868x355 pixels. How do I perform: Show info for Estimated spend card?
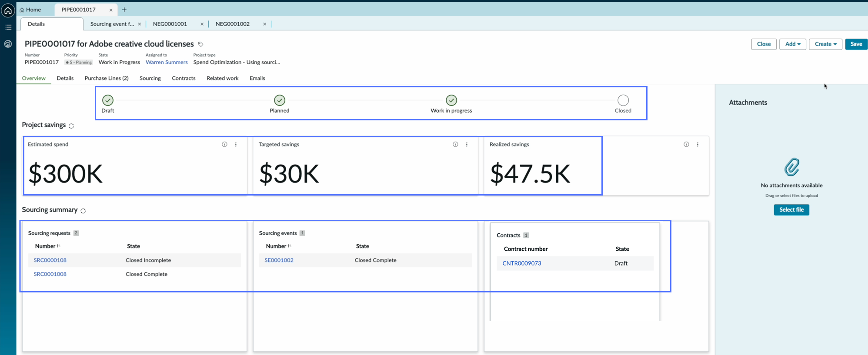pyautogui.click(x=224, y=144)
